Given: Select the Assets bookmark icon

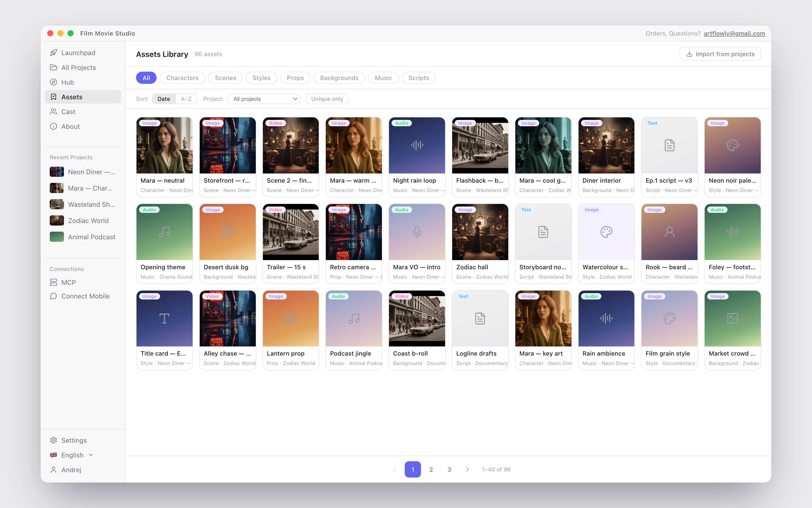Looking at the screenshot, I should pyautogui.click(x=53, y=97).
